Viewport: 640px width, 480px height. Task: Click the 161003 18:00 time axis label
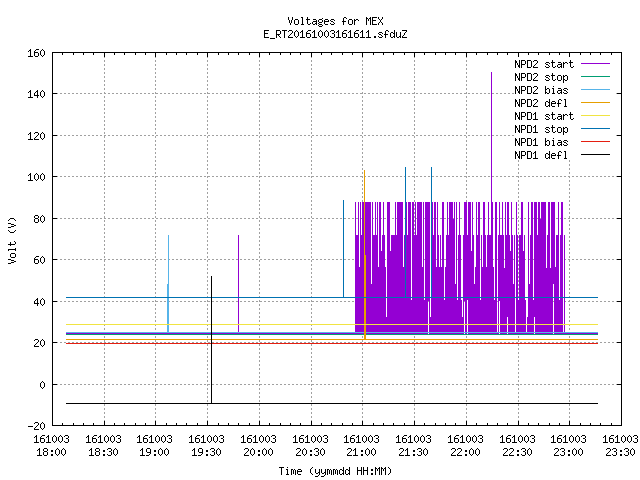point(51,446)
